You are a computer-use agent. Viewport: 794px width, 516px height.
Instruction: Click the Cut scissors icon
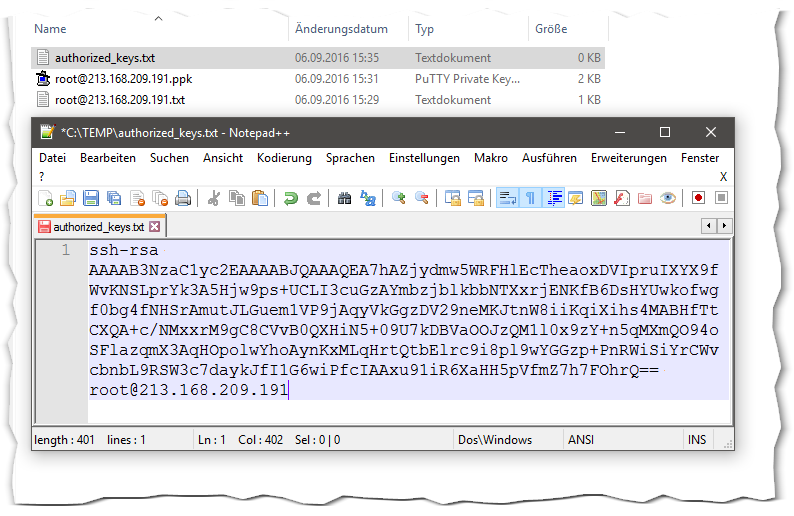[x=213, y=198]
